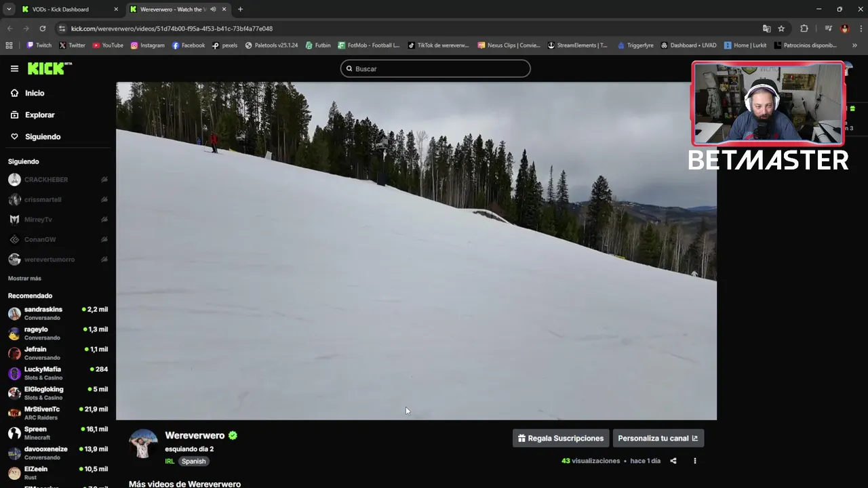Bookmark this page with star icon
Screen dimensions: 868x488
coord(781,28)
